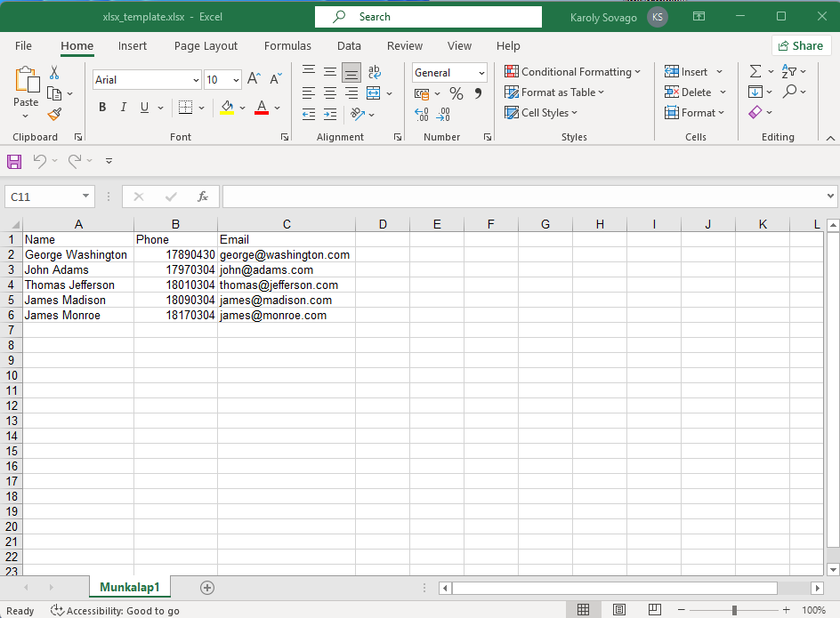Expand the formula bar chevron
840x618 pixels.
tap(830, 196)
